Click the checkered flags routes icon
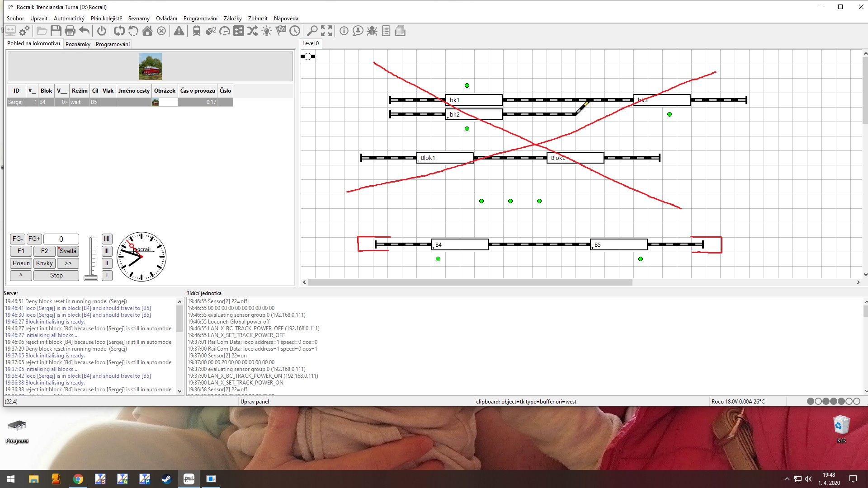 click(281, 31)
